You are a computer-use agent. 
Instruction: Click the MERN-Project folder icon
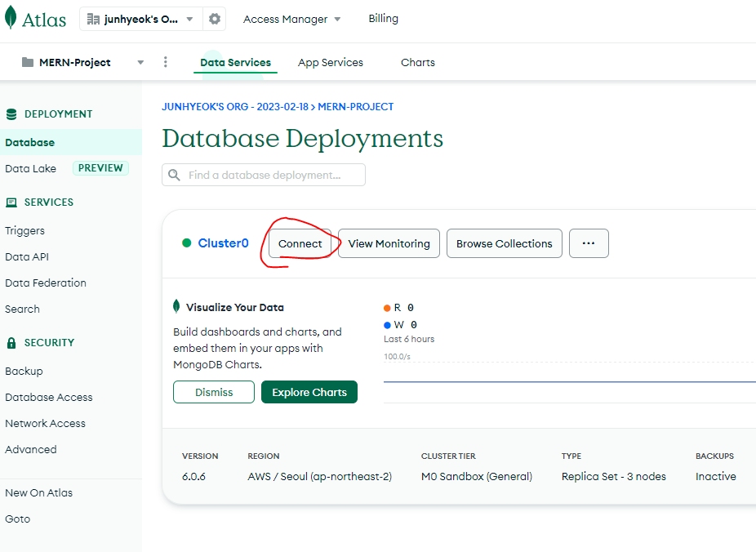pos(28,62)
